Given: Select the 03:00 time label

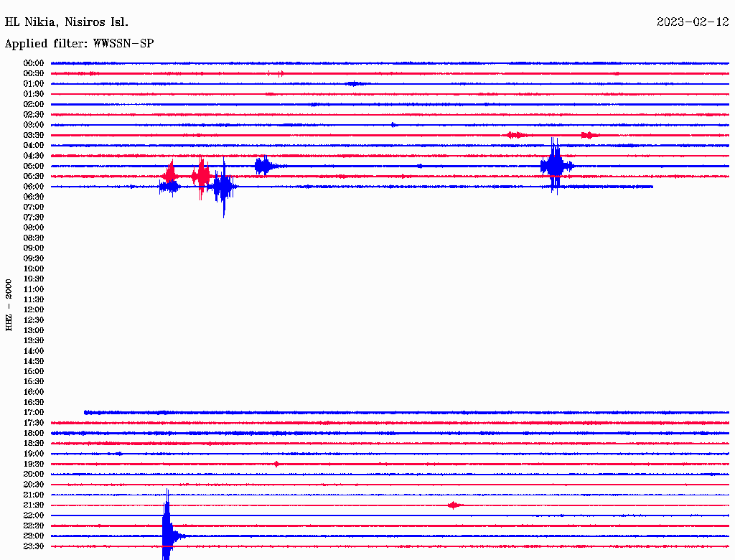Looking at the screenshot, I should (34, 125).
